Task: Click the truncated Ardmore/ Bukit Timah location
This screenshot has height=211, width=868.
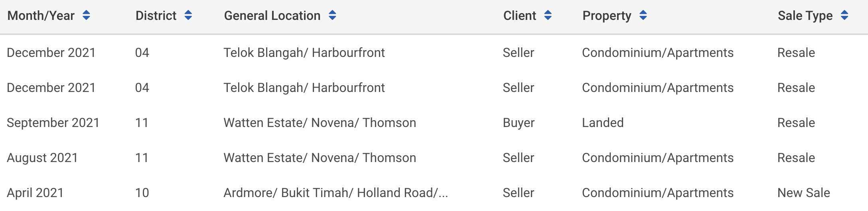Action: coord(335,193)
